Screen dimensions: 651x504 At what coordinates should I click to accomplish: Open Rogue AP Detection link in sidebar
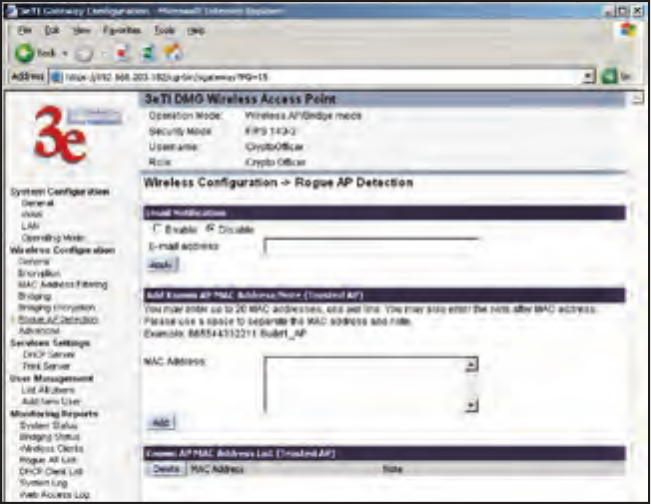58,319
